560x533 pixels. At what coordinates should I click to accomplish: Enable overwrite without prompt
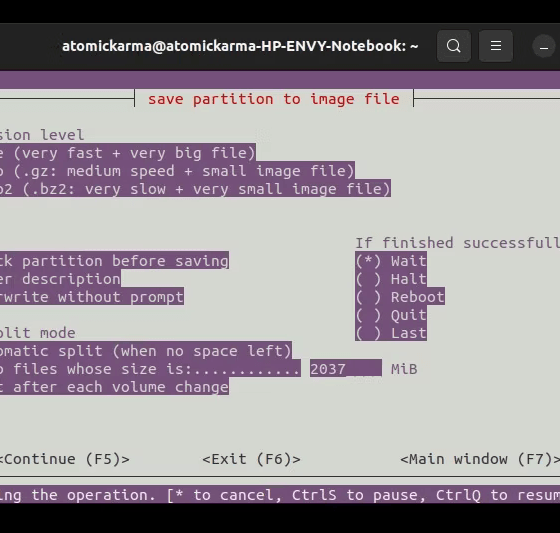point(92,297)
